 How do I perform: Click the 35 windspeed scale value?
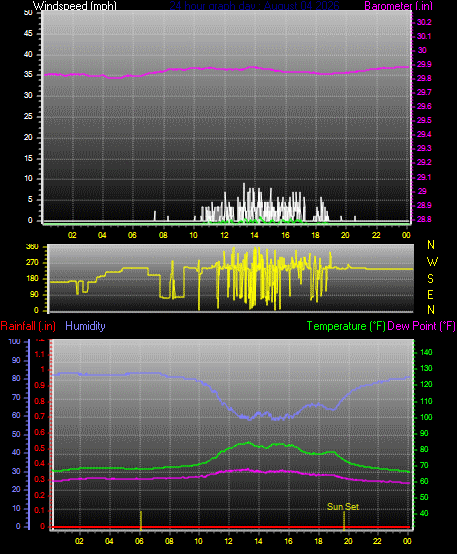pos(28,75)
